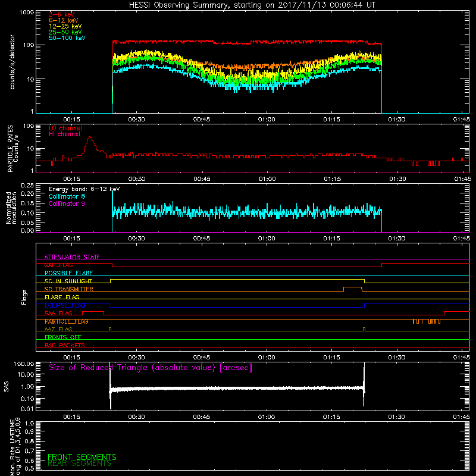Image resolution: width=476 pixels, height=476 pixels.
Task: Click the Normalized modulation axis label
Action: pyautogui.click(x=11, y=208)
